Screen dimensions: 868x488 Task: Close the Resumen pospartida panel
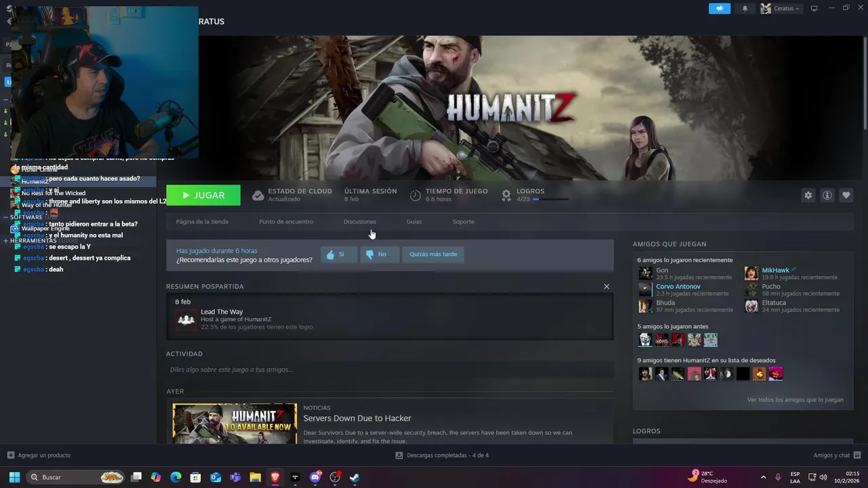pos(606,287)
